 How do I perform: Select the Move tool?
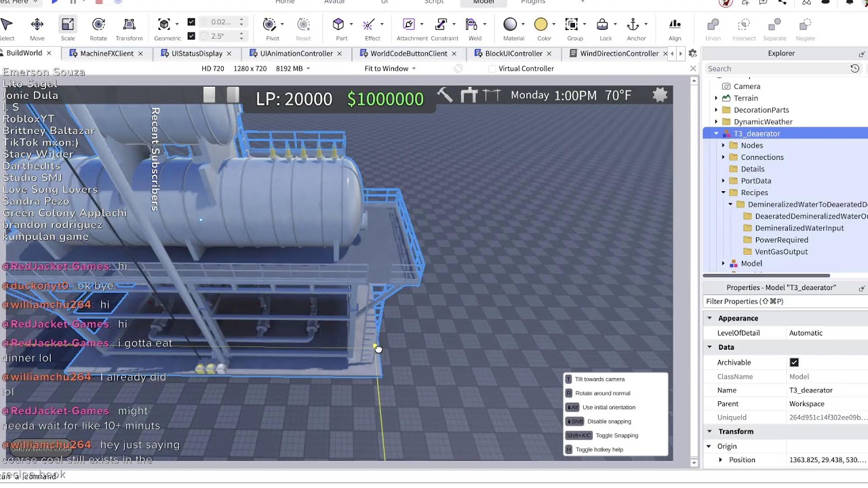pos(37,29)
